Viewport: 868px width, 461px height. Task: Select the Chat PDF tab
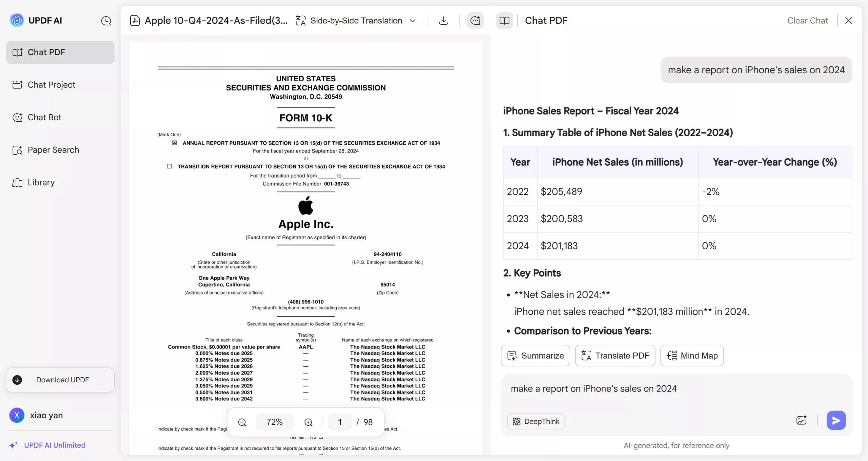[46, 52]
